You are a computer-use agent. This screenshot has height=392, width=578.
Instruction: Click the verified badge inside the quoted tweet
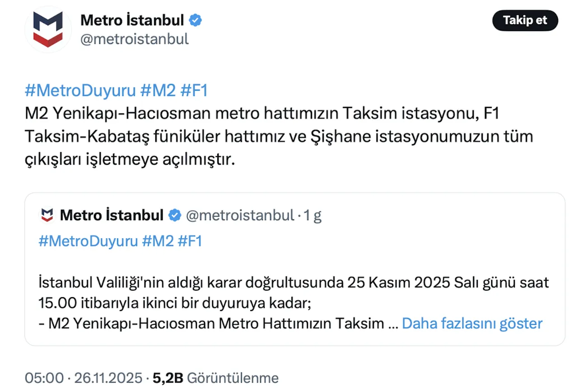(174, 215)
